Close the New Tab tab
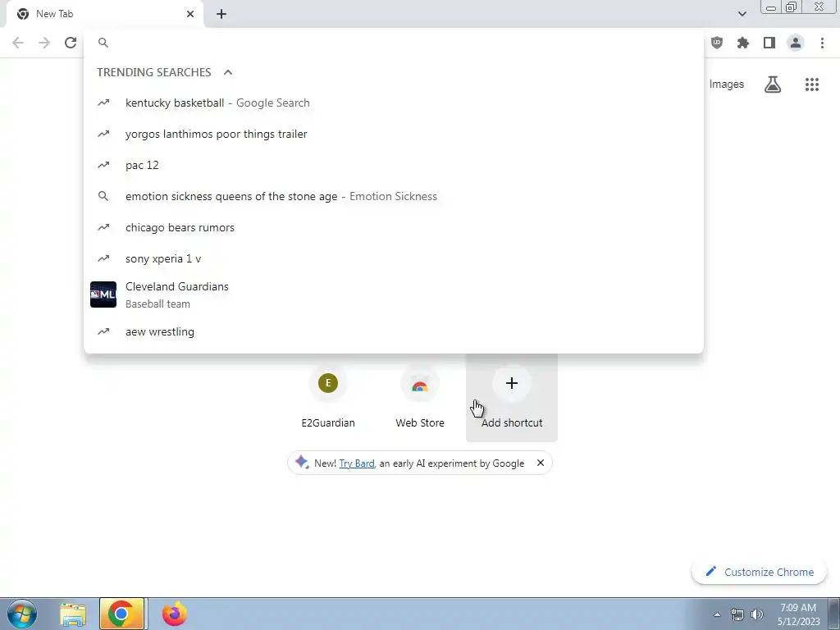 (x=190, y=14)
